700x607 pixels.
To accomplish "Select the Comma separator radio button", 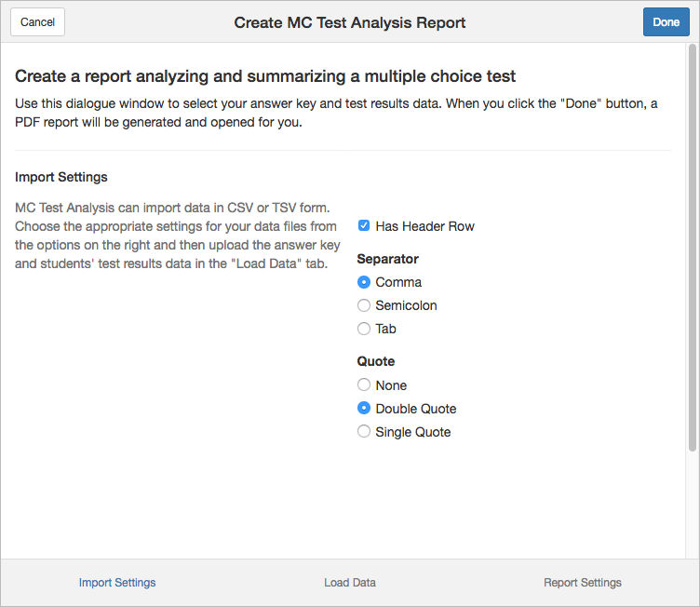I will tap(364, 282).
